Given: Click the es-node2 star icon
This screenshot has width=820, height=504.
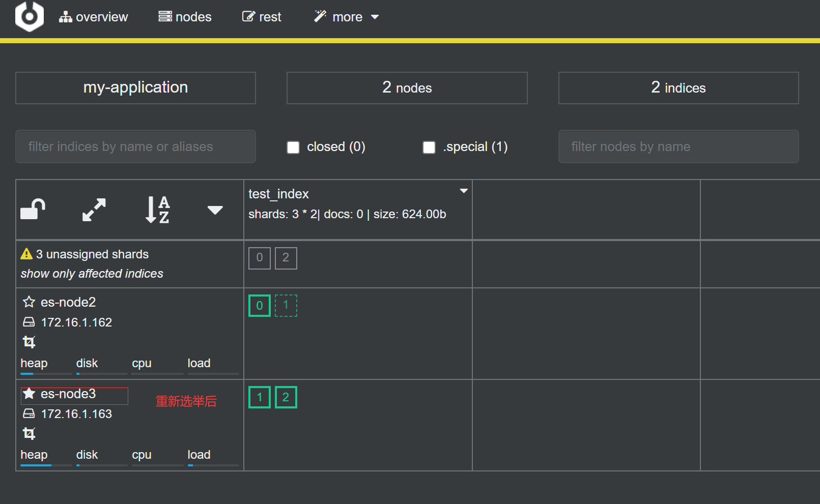Looking at the screenshot, I should (29, 302).
